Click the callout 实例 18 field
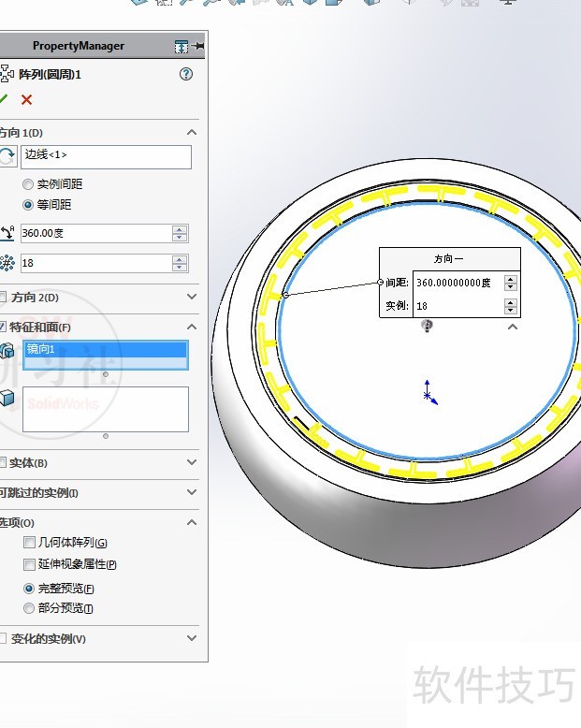 [458, 306]
